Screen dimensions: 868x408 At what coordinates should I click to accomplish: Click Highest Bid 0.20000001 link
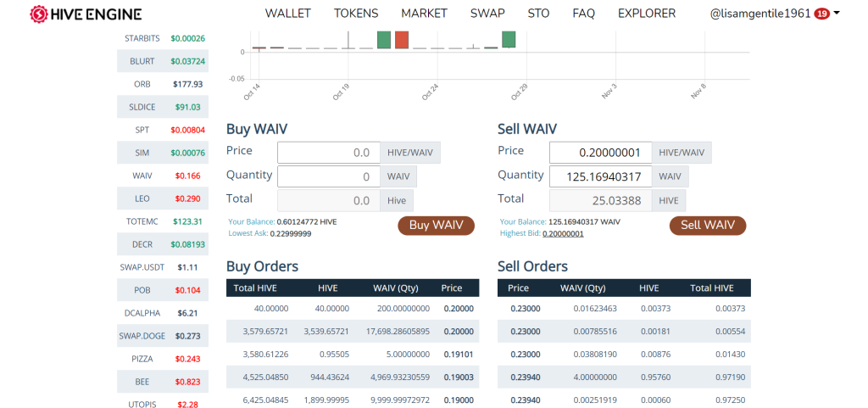click(x=563, y=233)
